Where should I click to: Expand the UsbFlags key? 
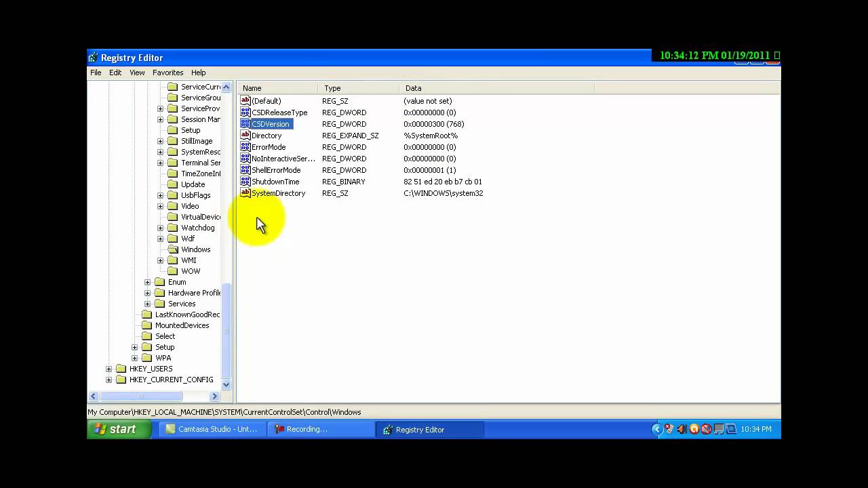161,195
